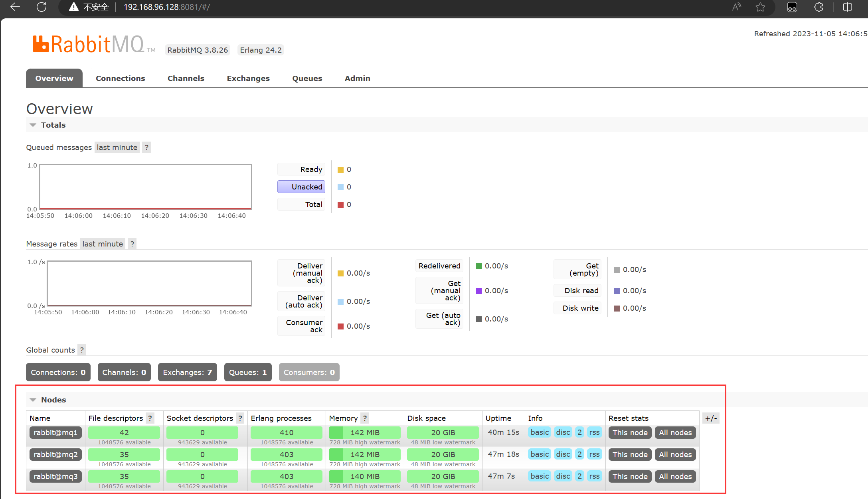Reset stats All nodes for rabbit@mq1

[x=675, y=432]
